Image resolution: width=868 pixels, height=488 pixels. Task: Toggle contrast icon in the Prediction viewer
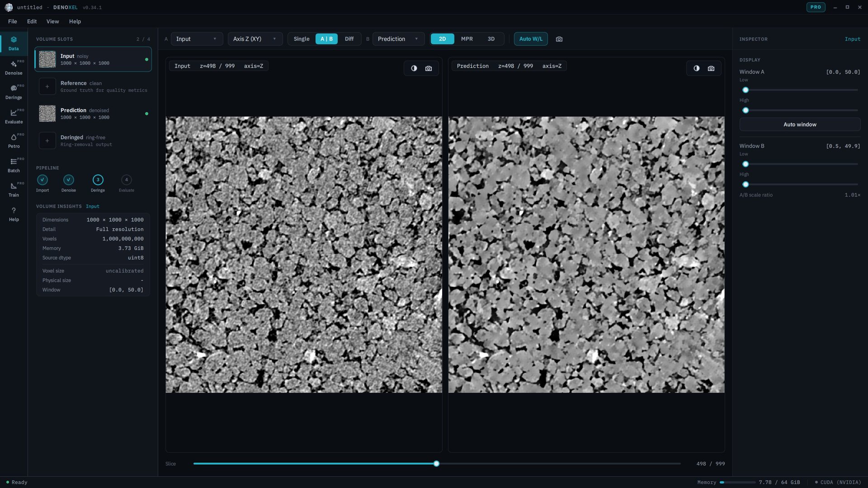click(696, 68)
